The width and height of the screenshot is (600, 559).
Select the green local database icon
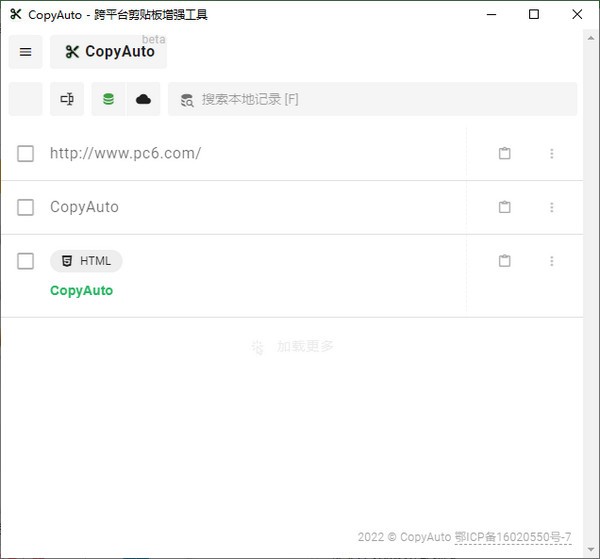[x=108, y=99]
